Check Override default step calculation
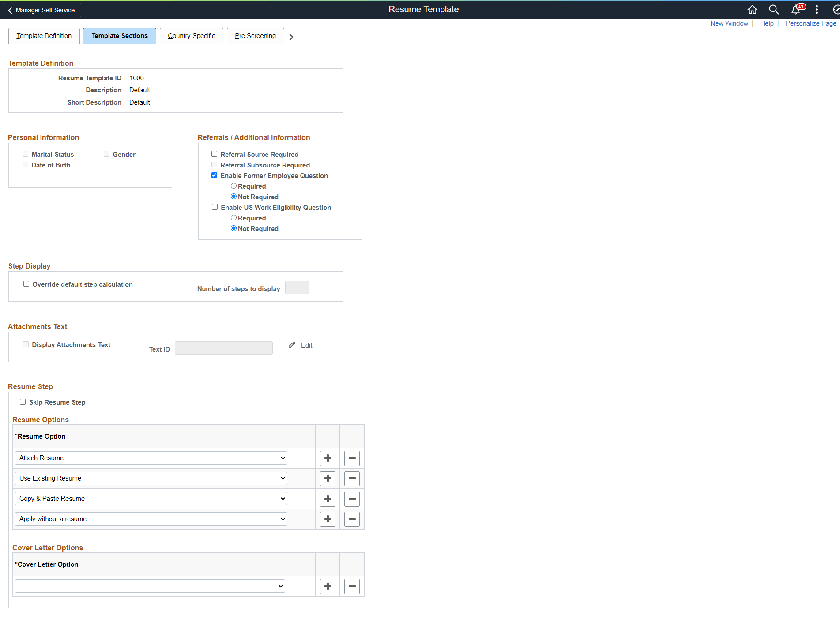 click(x=26, y=284)
